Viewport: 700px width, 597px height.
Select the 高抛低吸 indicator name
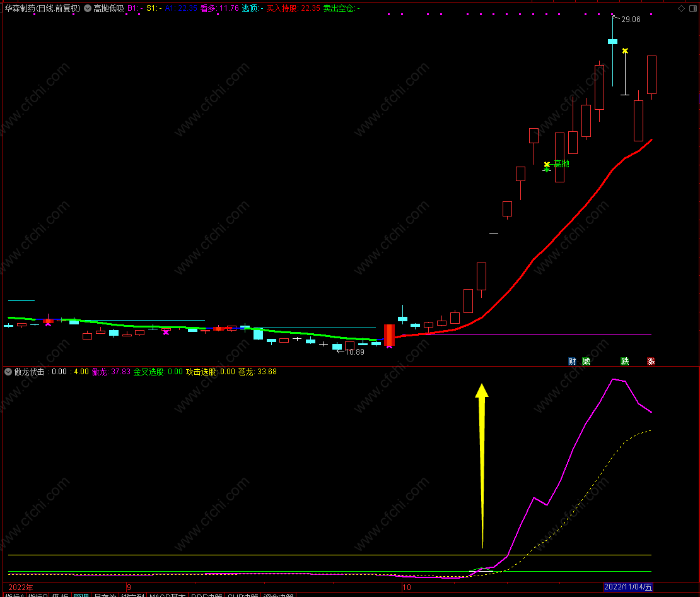[108, 8]
